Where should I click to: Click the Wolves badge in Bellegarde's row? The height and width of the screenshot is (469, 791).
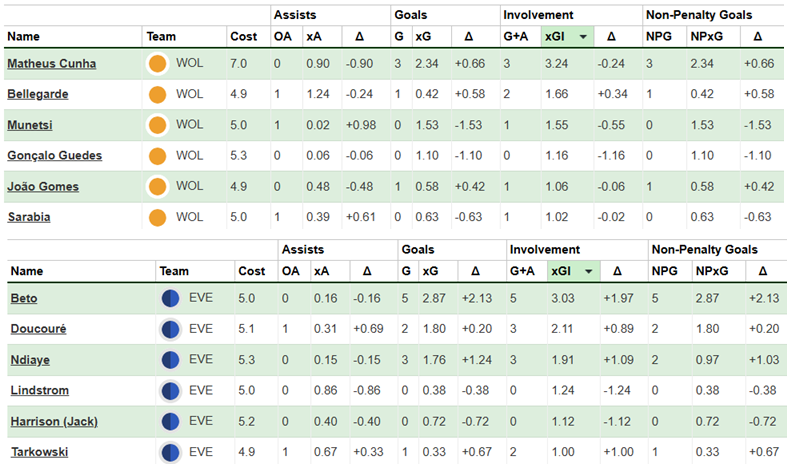point(156,95)
